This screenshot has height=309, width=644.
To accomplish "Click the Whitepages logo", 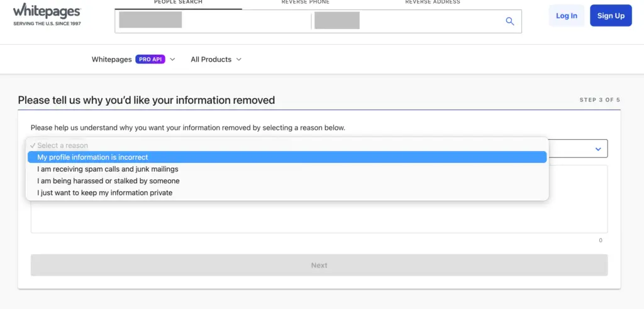I will 47,15.
